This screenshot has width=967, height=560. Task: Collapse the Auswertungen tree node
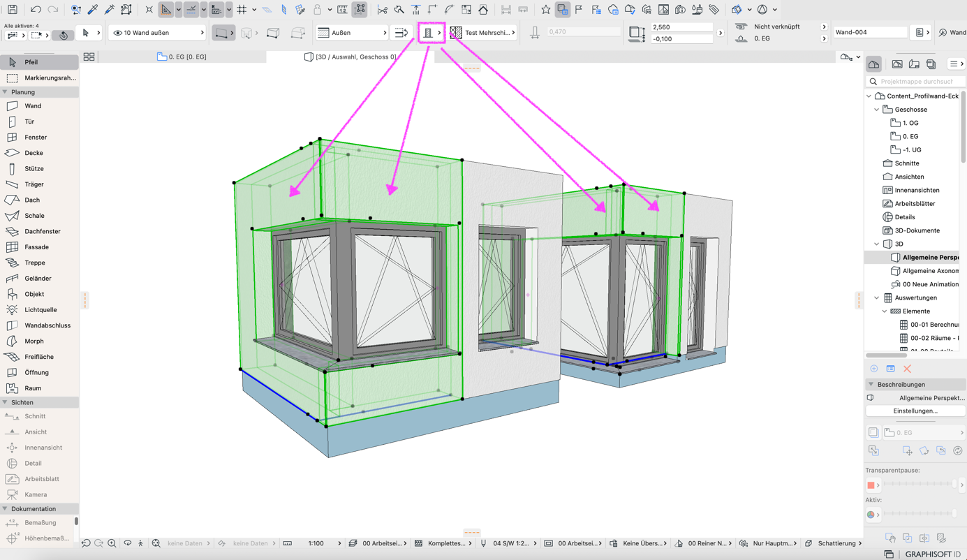[877, 298]
